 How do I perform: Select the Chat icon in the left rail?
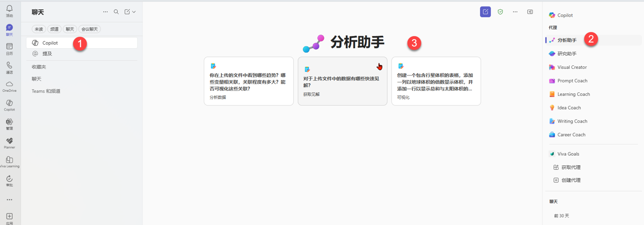tap(10, 30)
